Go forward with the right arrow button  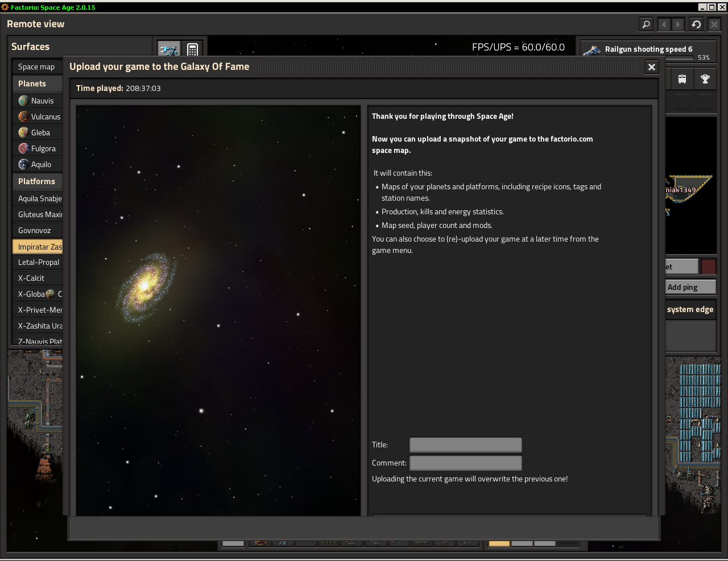(677, 24)
